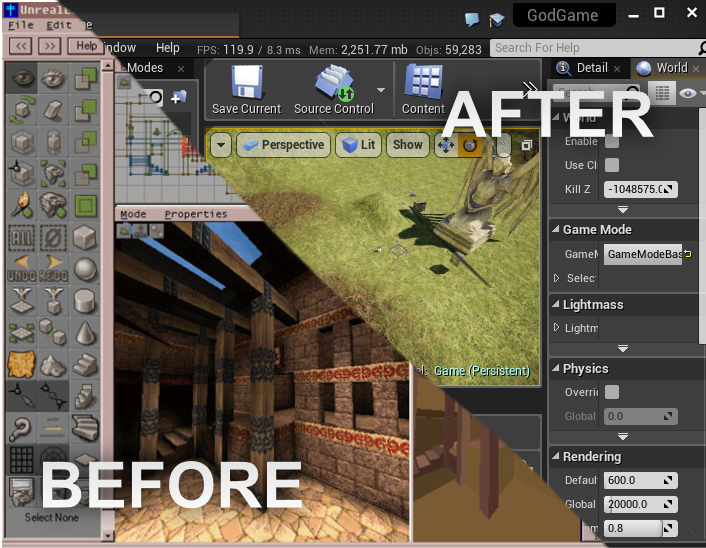Screen dimensions: 706x548
Task: Click the Add brush green square icon
Action: point(85,78)
